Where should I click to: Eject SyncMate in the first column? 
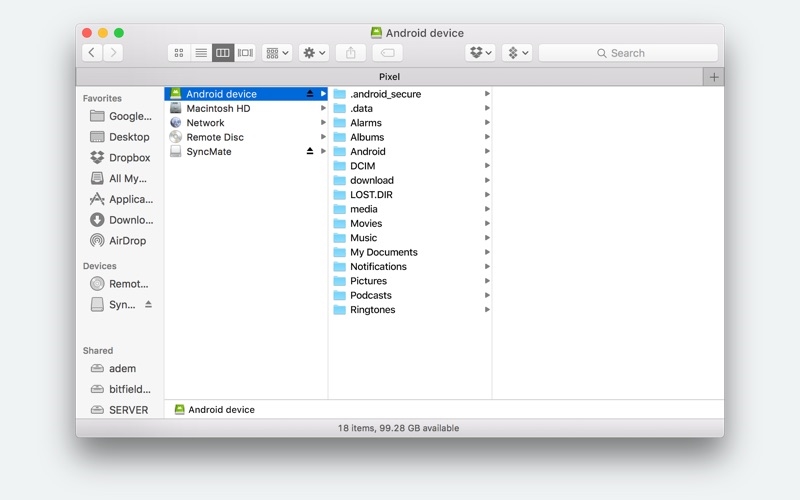pyautogui.click(x=310, y=151)
